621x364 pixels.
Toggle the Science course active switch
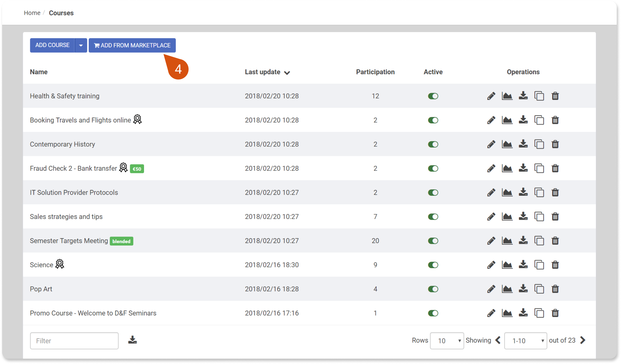[433, 265]
